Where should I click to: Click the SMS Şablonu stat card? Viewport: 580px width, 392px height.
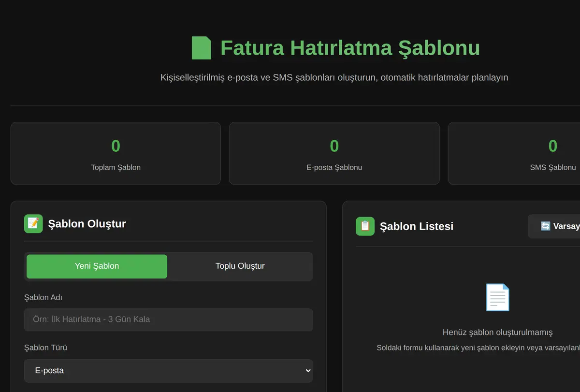[514, 153]
